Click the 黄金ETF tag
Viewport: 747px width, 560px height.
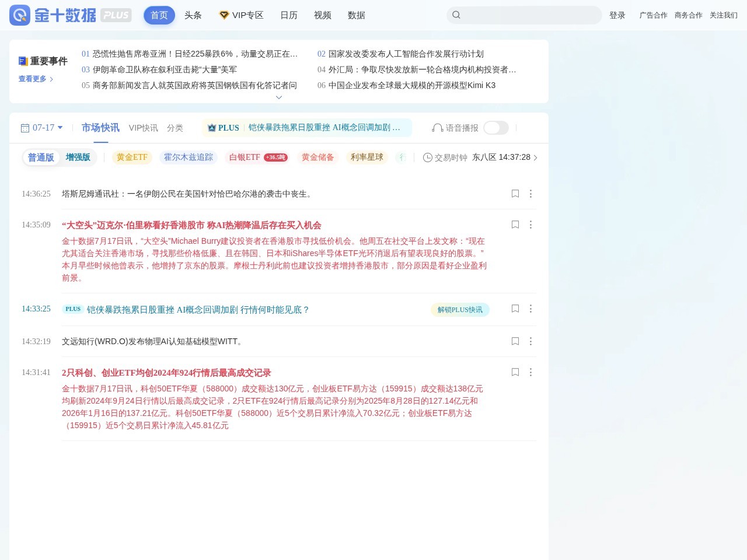point(132,157)
